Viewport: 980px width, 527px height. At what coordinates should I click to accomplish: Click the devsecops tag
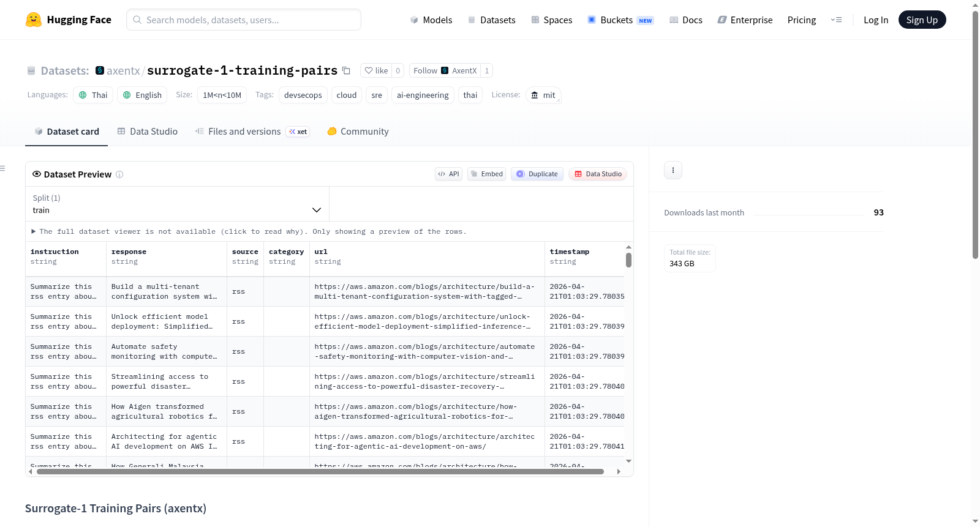click(x=303, y=95)
